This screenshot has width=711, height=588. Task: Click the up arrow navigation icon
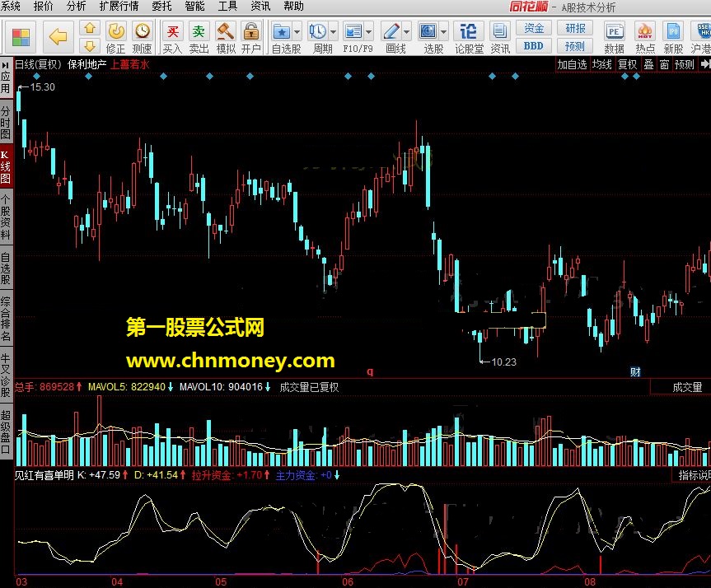coord(90,28)
